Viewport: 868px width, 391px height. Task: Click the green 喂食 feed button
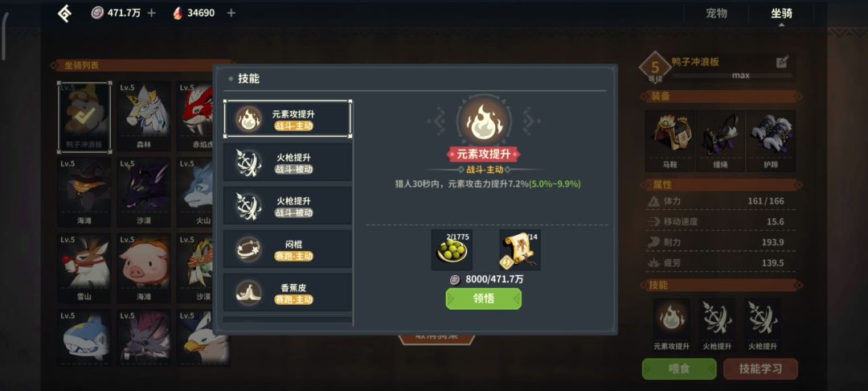coord(679,368)
